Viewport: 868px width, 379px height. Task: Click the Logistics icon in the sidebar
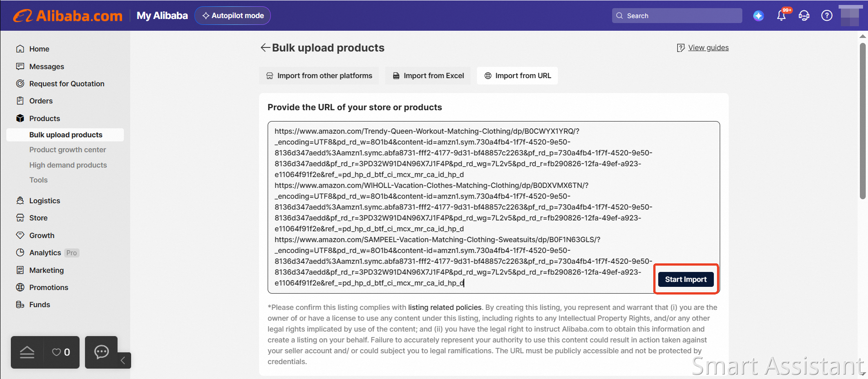pyautogui.click(x=20, y=201)
